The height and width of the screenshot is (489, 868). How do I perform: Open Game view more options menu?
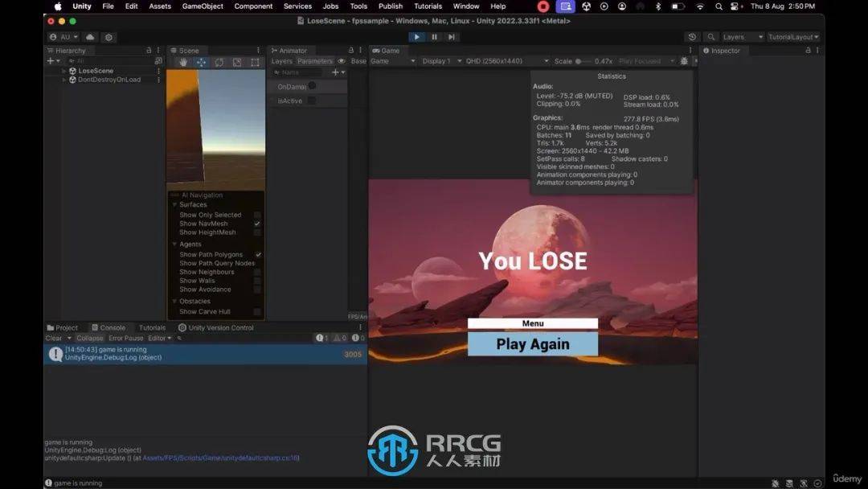pos(690,51)
